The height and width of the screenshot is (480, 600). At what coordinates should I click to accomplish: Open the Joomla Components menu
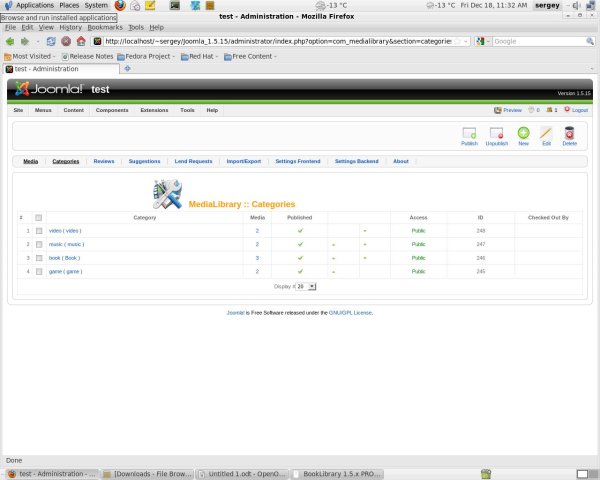click(x=112, y=110)
